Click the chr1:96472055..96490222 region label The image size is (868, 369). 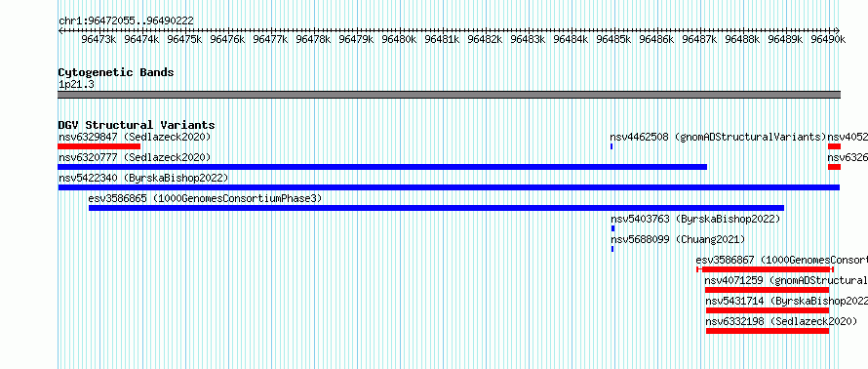(126, 20)
